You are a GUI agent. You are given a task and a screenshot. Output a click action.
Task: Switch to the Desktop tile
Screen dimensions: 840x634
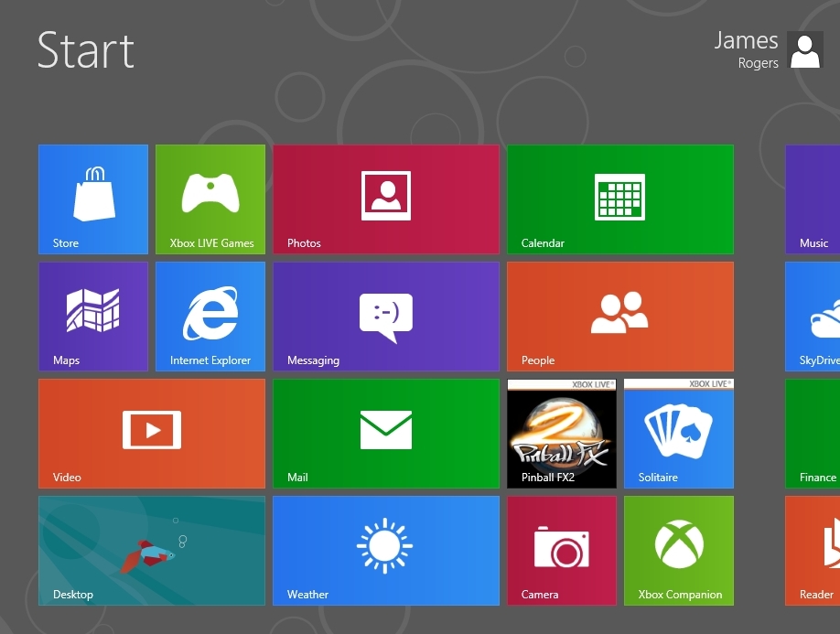click(152, 551)
